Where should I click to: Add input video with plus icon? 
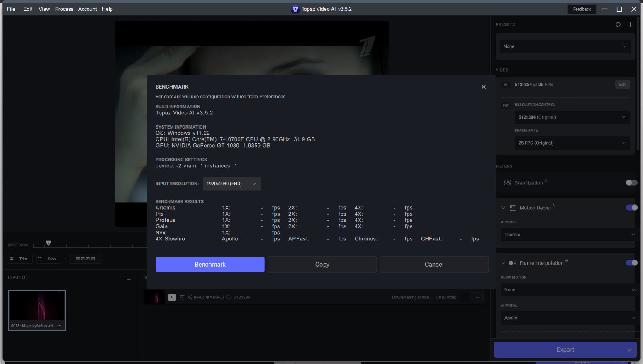pos(129,280)
